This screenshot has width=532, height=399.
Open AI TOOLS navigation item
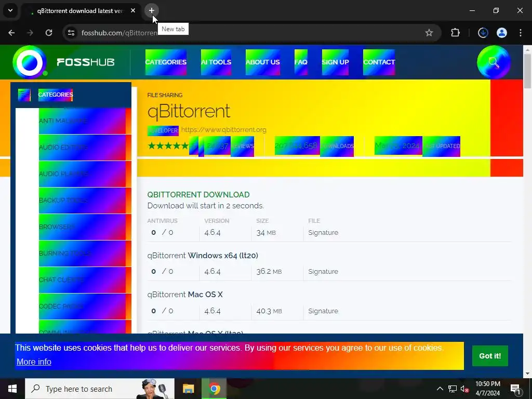[x=216, y=62]
